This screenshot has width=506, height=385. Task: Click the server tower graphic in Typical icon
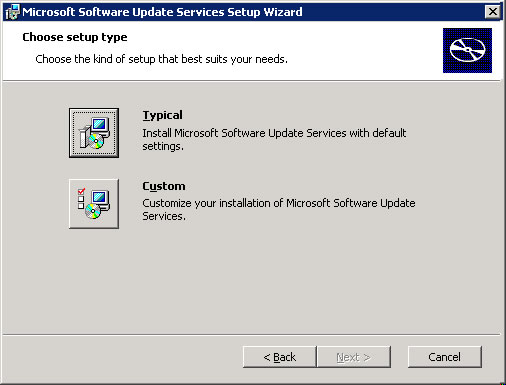click(85, 137)
